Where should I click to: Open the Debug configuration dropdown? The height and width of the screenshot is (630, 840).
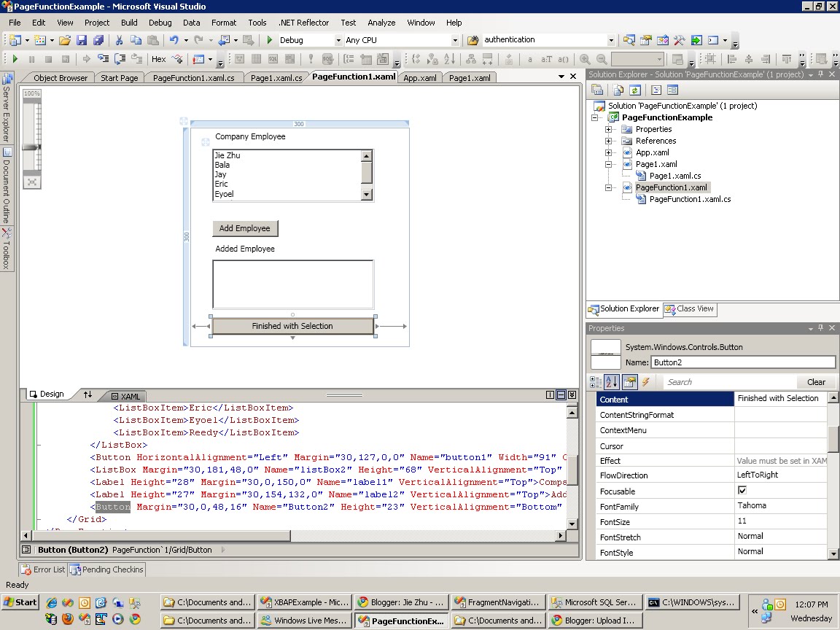(337, 40)
